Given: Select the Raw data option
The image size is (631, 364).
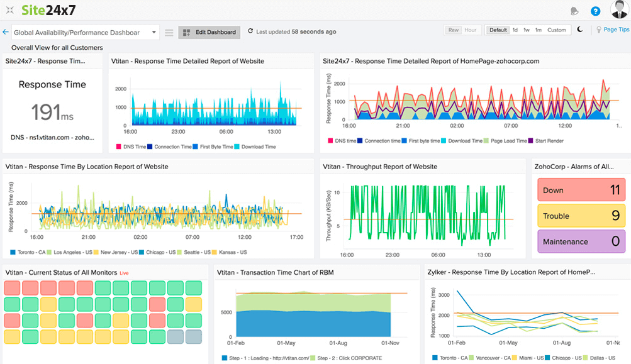Looking at the screenshot, I should pos(454,30).
